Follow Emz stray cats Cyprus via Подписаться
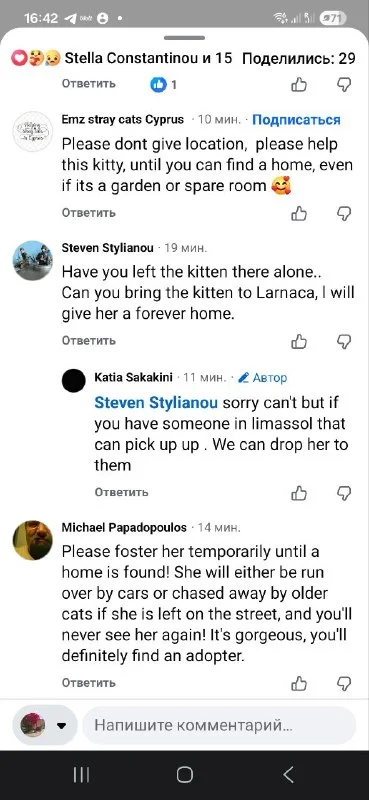The width and height of the screenshot is (369, 800). click(296, 120)
